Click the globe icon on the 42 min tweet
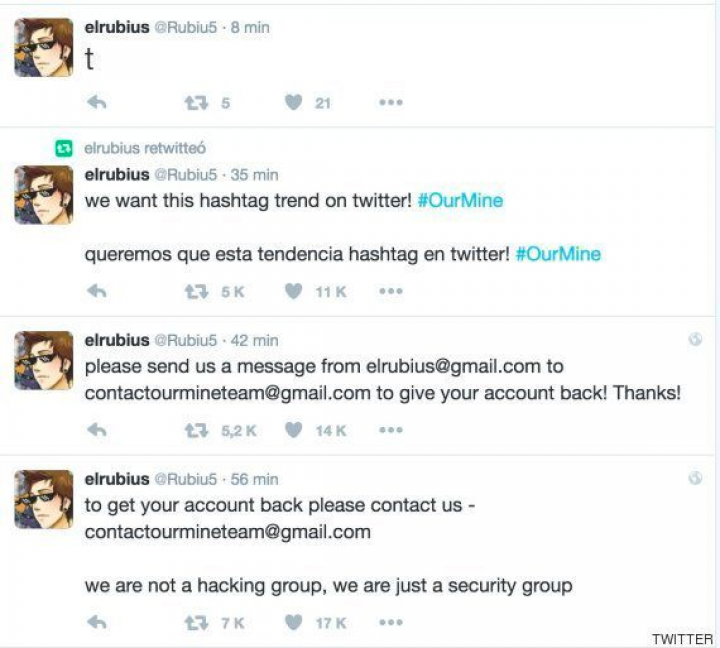Viewport: 720px width, 648px height. [x=696, y=340]
